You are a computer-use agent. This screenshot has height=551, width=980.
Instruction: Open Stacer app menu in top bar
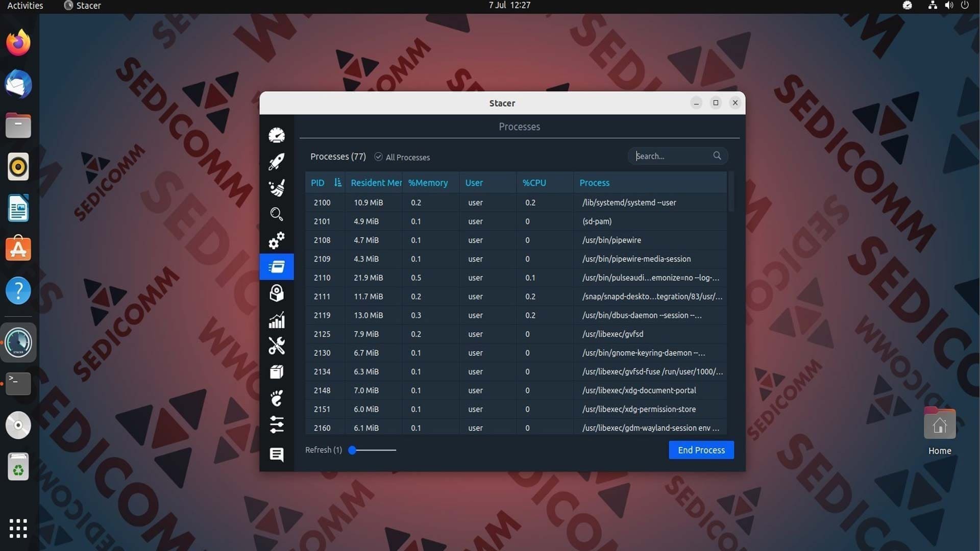(82, 6)
